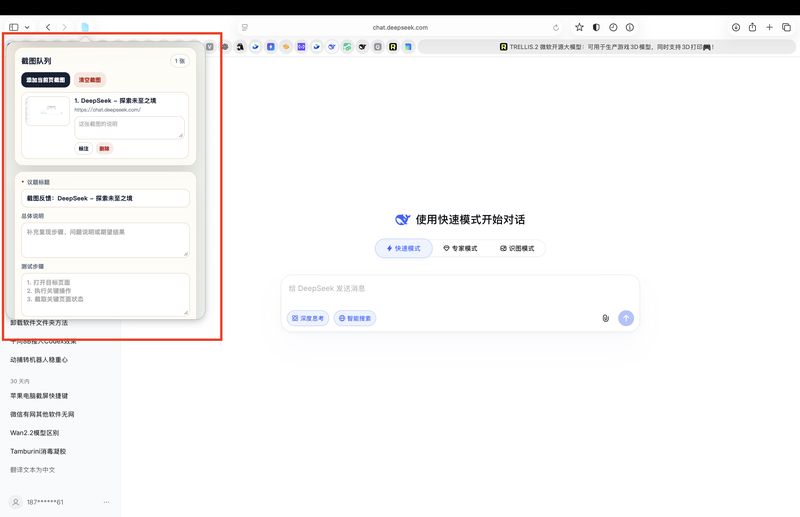The image size is (800, 517).
Task: Select the 识图模式 tab
Action: [517, 248]
